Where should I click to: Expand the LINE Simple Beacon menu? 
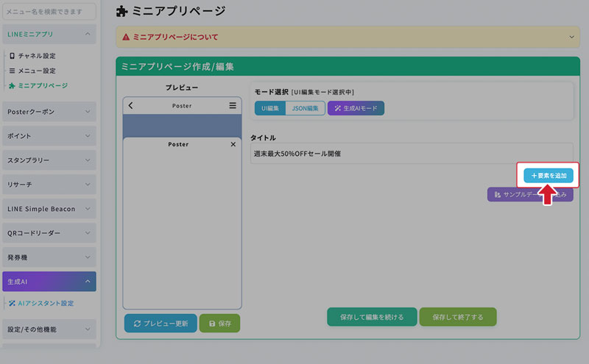pyautogui.click(x=49, y=209)
